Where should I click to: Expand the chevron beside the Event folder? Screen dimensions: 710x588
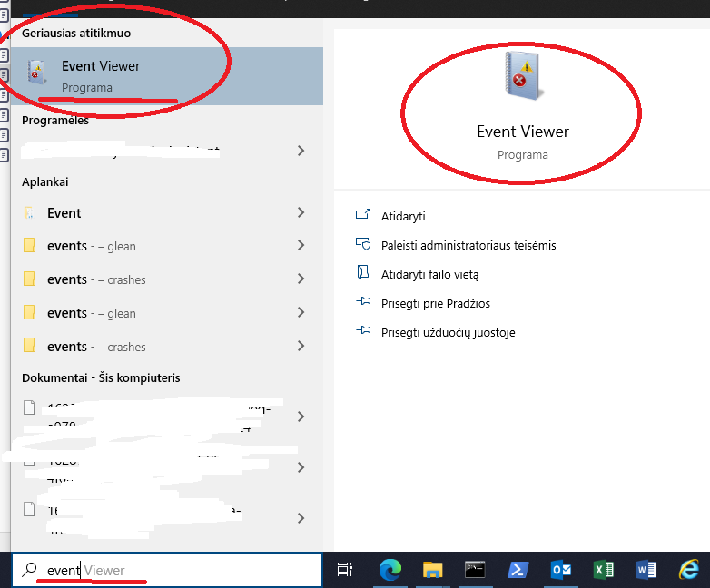click(x=301, y=213)
